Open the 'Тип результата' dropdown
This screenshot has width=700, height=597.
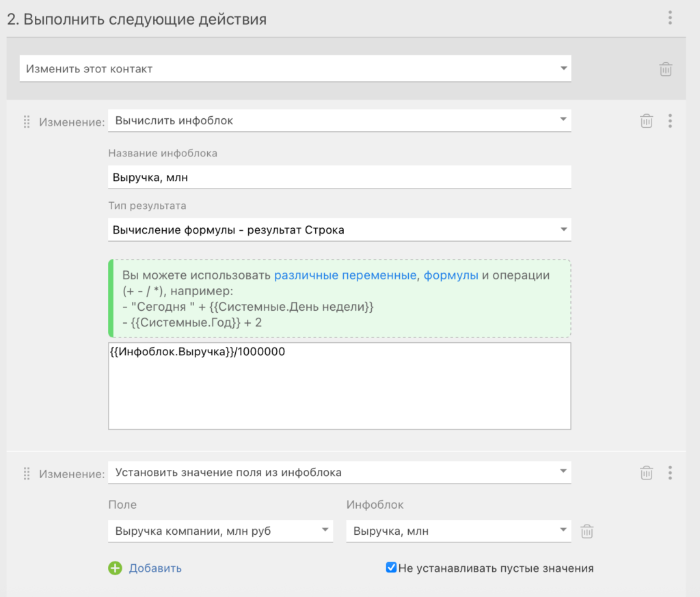339,230
